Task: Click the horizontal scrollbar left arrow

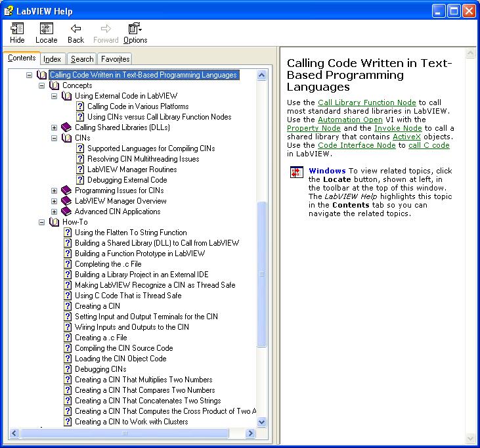Action: click(14, 433)
